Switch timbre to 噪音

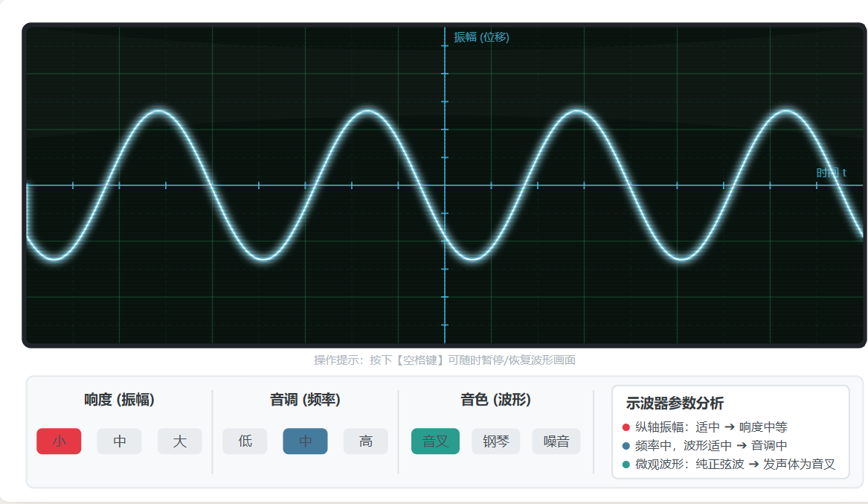click(556, 441)
